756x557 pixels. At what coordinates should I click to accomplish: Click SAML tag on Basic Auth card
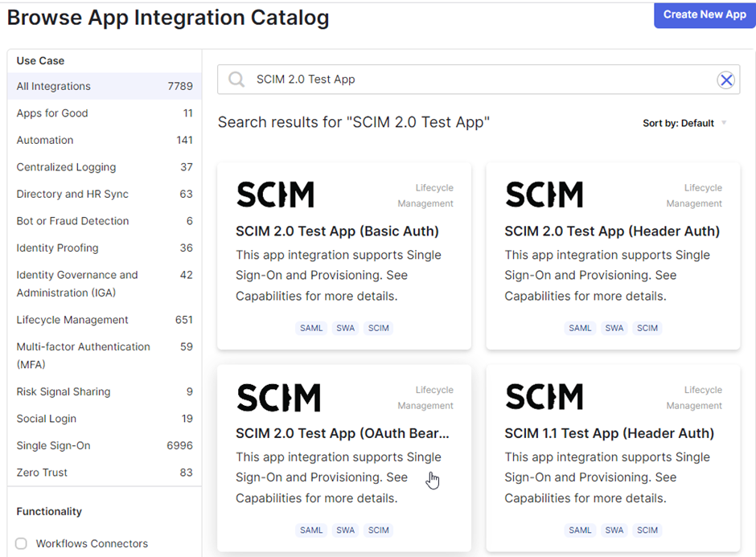[x=311, y=328]
